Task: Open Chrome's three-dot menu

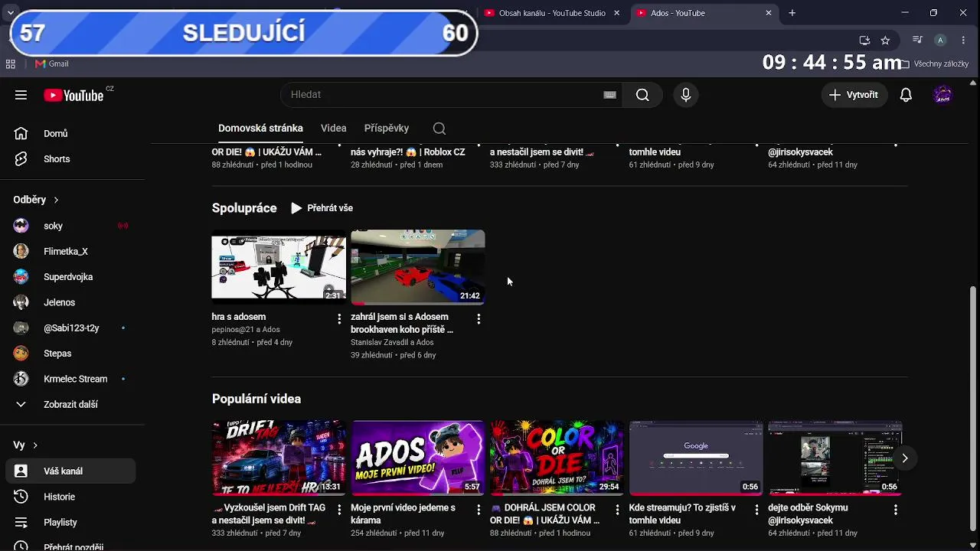Action: click(963, 41)
